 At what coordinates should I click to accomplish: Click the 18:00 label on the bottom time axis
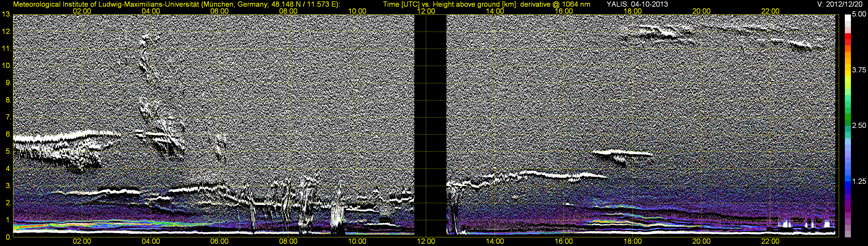(632, 241)
